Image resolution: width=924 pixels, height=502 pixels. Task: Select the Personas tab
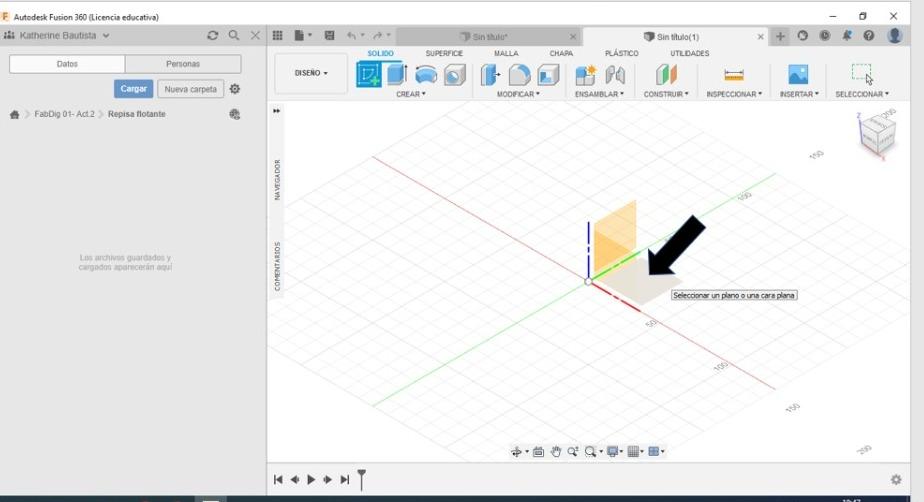point(183,64)
